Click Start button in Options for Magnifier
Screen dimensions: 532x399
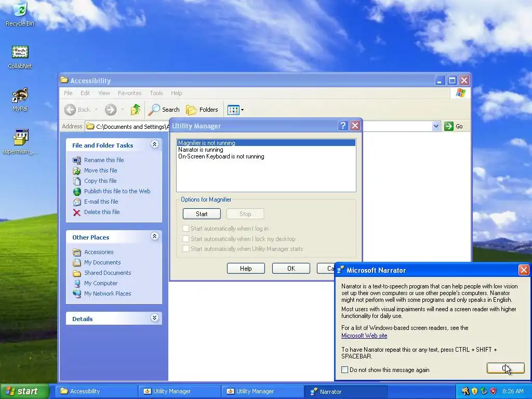pos(202,214)
